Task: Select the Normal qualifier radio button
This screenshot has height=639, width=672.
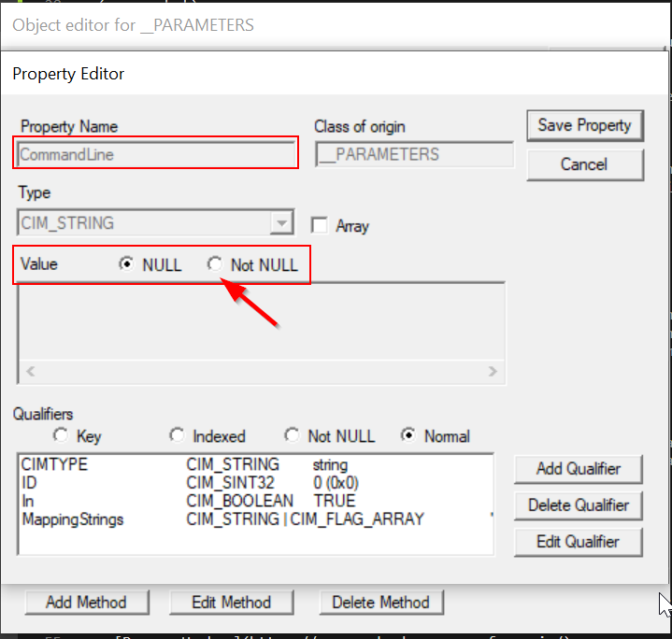Action: 408,435
